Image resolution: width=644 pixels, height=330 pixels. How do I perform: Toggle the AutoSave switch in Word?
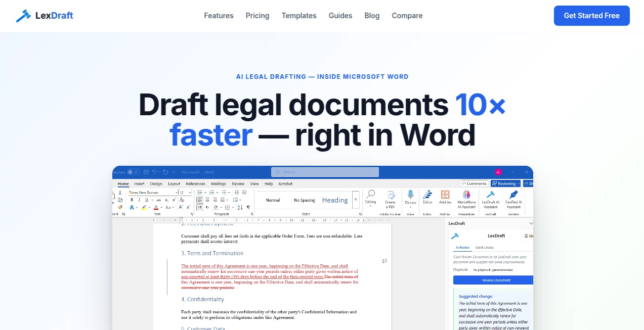[134, 172]
